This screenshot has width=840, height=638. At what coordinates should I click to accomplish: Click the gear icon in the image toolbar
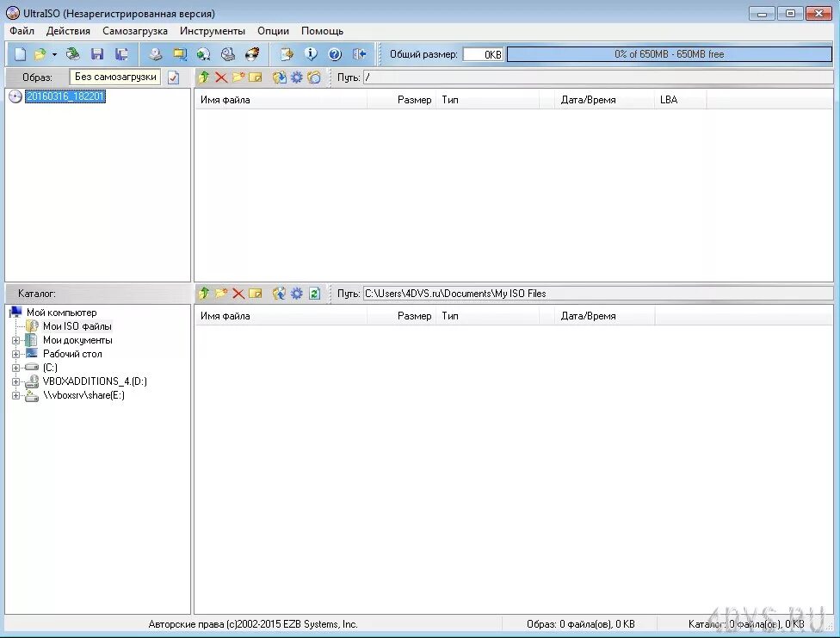(296, 77)
